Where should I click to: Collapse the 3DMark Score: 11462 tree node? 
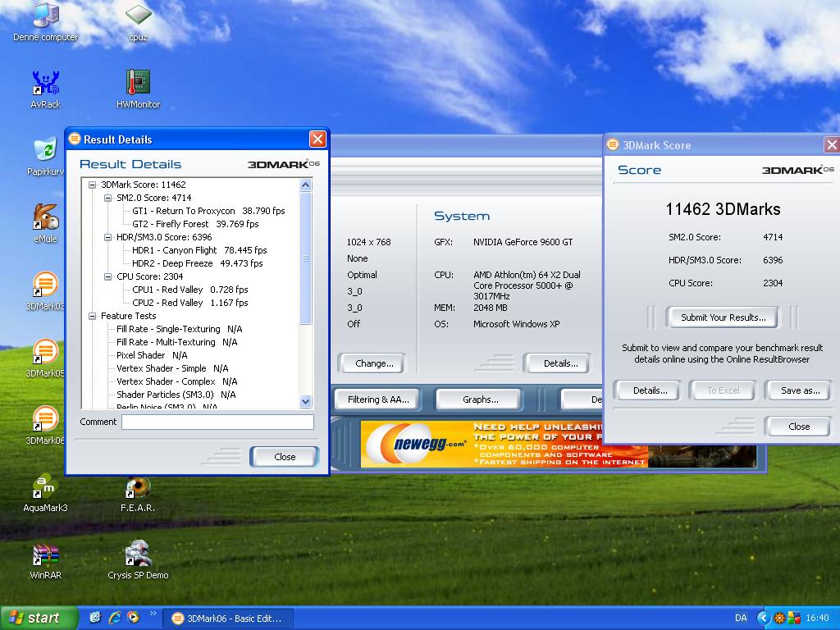click(92, 185)
